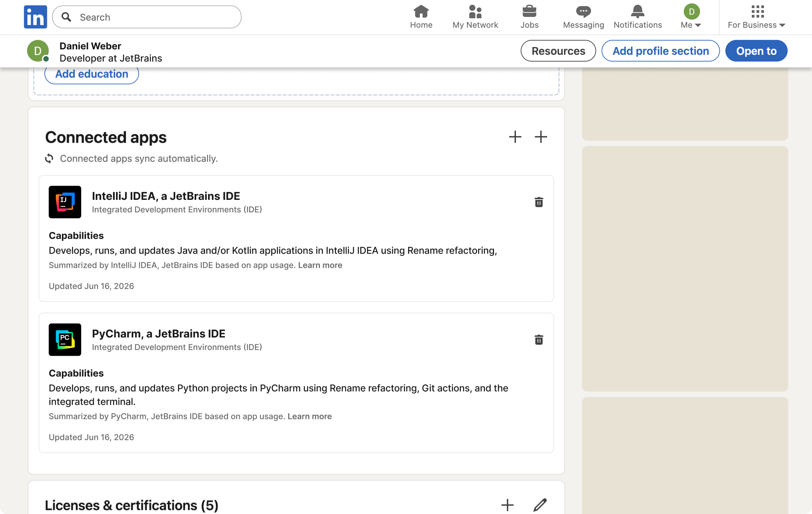Image resolution: width=812 pixels, height=514 pixels.
Task: Click the IntelliJ IDEA logo icon
Action: (x=65, y=202)
